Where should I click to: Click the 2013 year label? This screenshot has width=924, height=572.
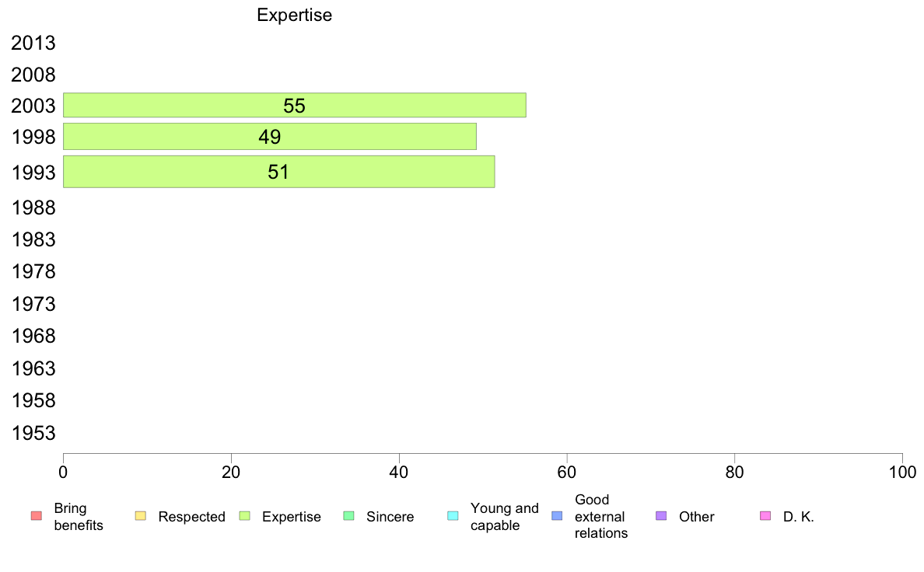coord(33,43)
